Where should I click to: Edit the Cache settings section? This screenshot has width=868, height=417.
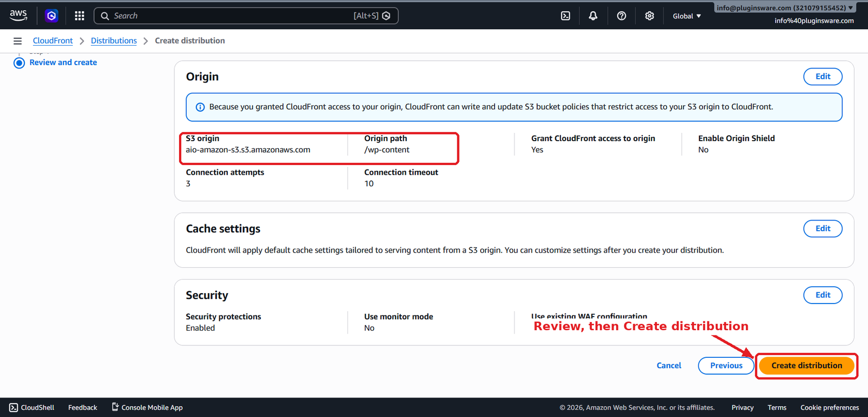pos(822,229)
